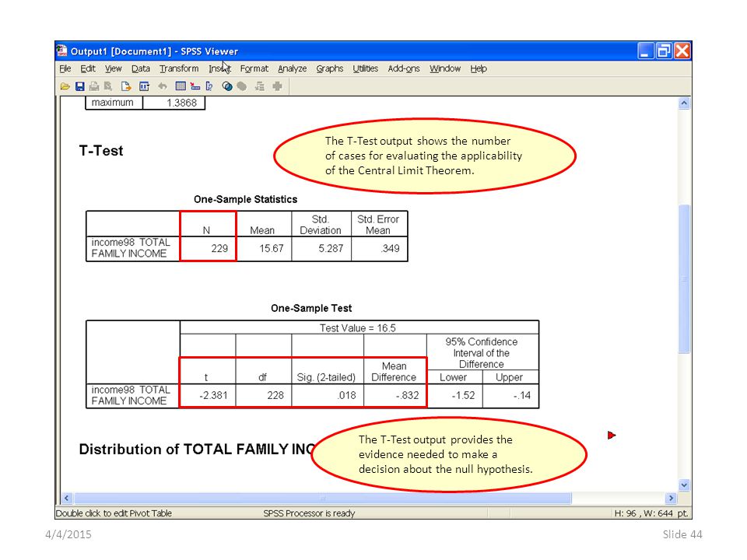
Task: Open the Graphs menu
Action: (x=330, y=68)
